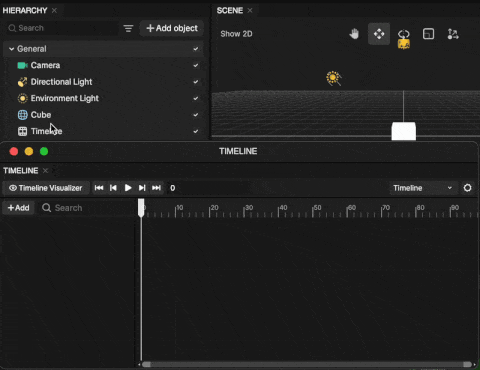Jump to timeline start
The height and width of the screenshot is (370, 480).
tap(99, 188)
